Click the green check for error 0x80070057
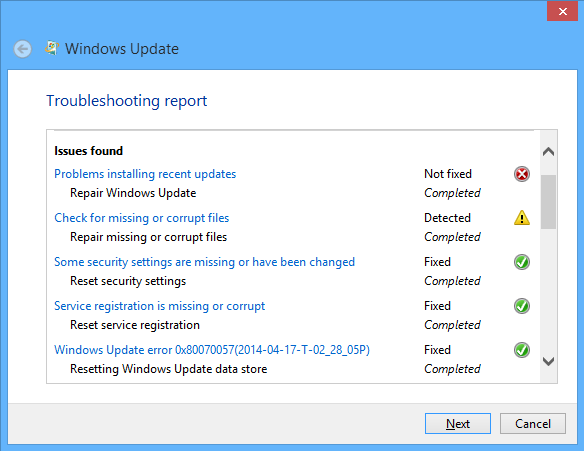584x451 pixels. [x=522, y=350]
